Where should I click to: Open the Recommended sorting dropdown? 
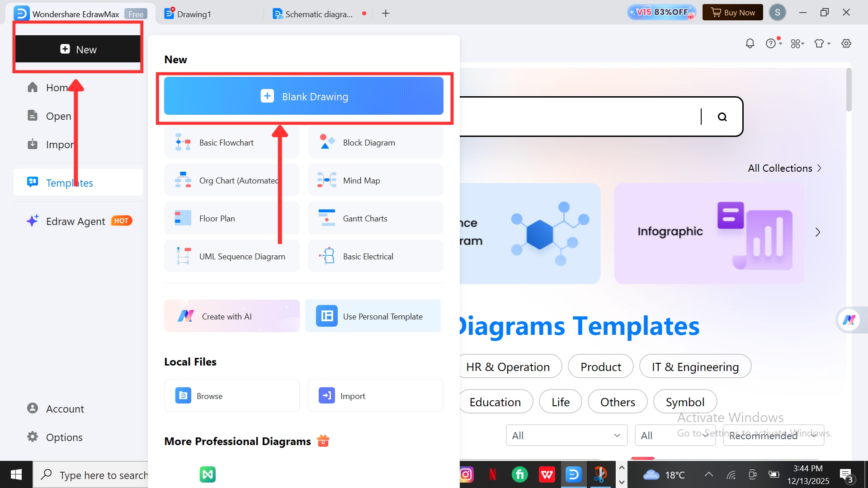773,435
